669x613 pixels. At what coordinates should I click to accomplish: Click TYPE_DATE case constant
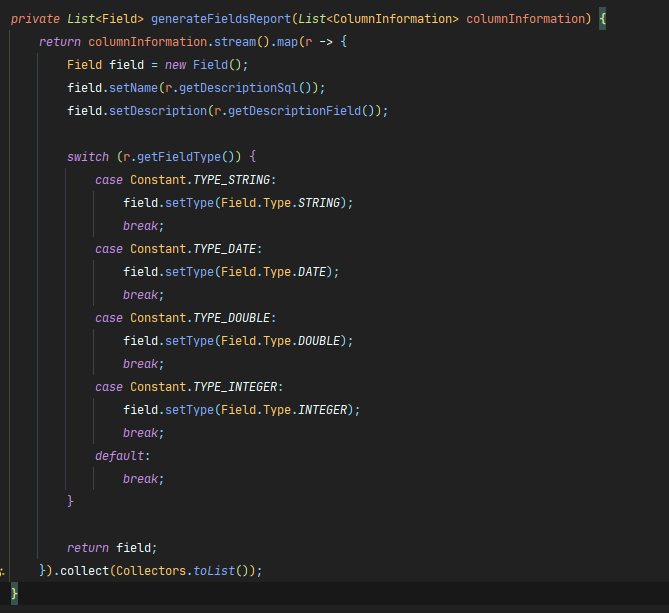tap(224, 249)
